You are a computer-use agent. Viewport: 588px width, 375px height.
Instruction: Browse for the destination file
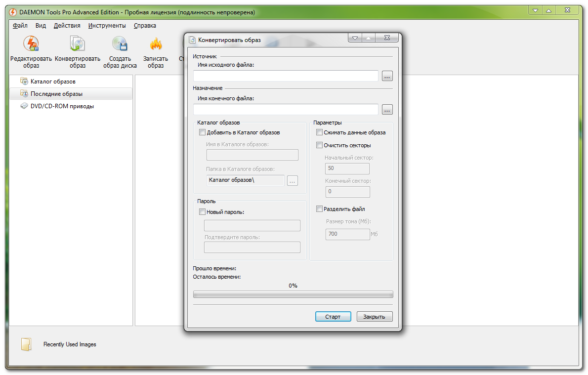point(387,110)
